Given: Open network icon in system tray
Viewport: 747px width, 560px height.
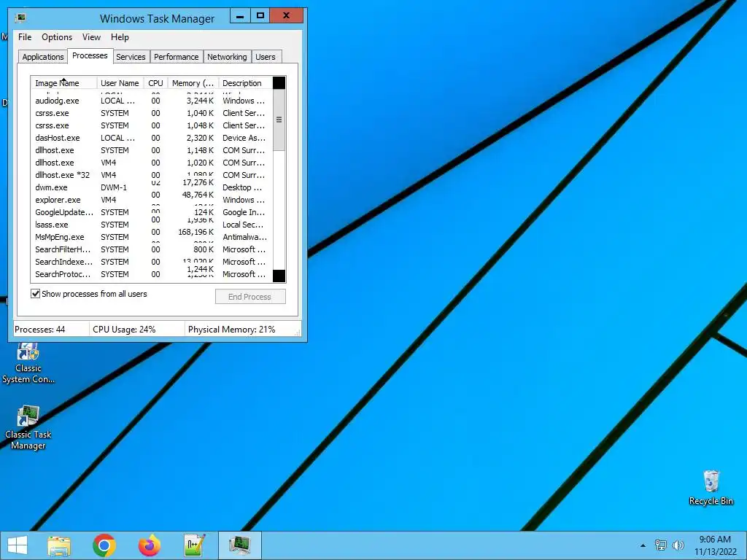Looking at the screenshot, I should click(x=661, y=545).
